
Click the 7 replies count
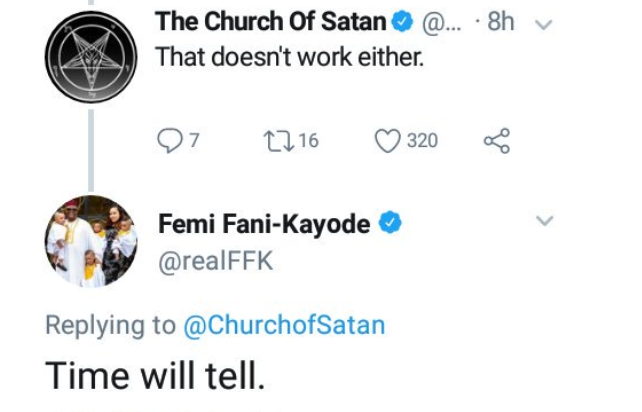(195, 141)
